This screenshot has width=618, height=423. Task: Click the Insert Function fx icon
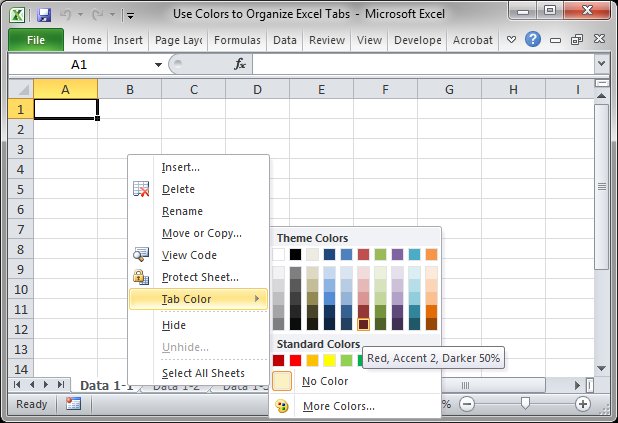pyautogui.click(x=240, y=64)
